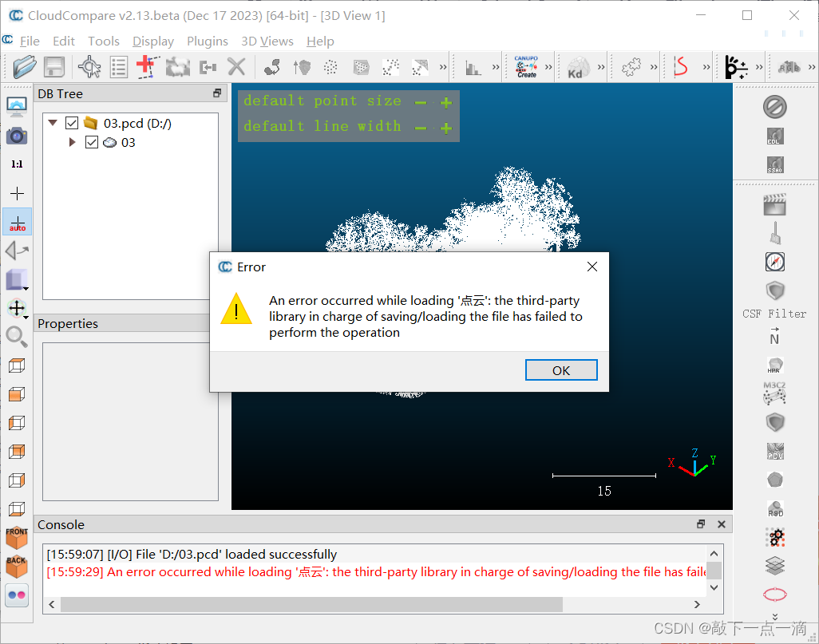Screen dimensions: 819x644
Task: Expand the 03 point cloud entry
Action: pos(71,143)
